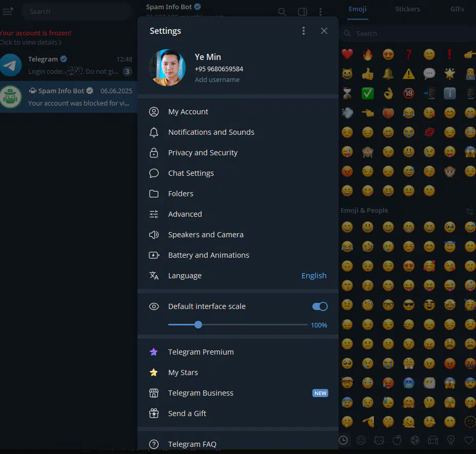Switch to Emoji tab
The height and width of the screenshot is (454, 476).
[358, 9]
